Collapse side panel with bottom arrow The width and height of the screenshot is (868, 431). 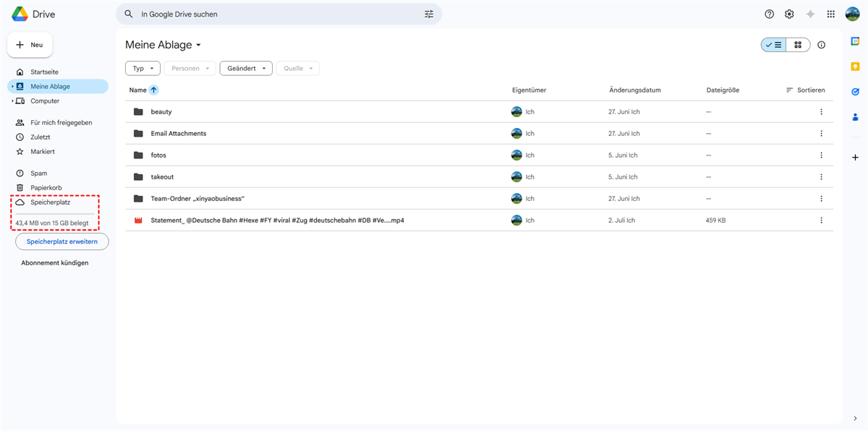click(855, 418)
